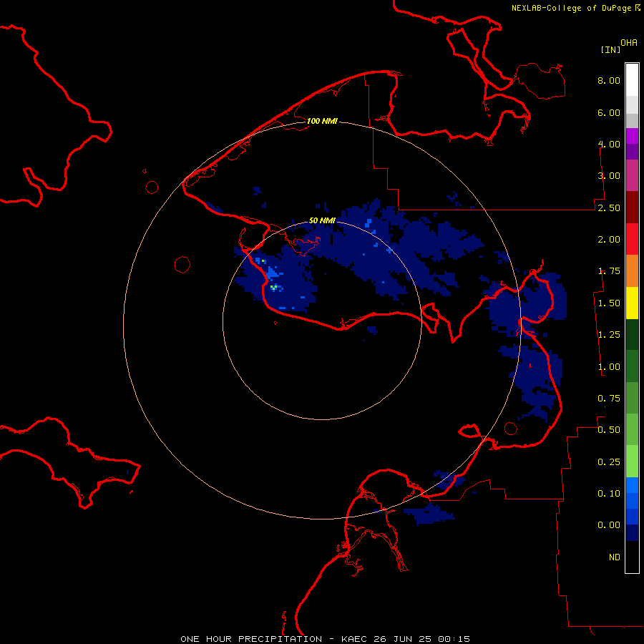This screenshot has height=644, width=644.
Task: Select the 0.75 legend value
Action: tap(609, 399)
